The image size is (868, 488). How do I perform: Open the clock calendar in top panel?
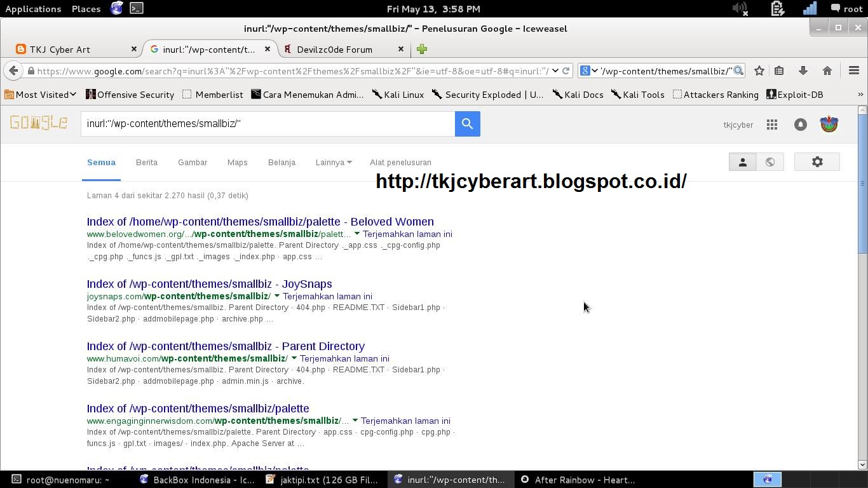[x=433, y=9]
